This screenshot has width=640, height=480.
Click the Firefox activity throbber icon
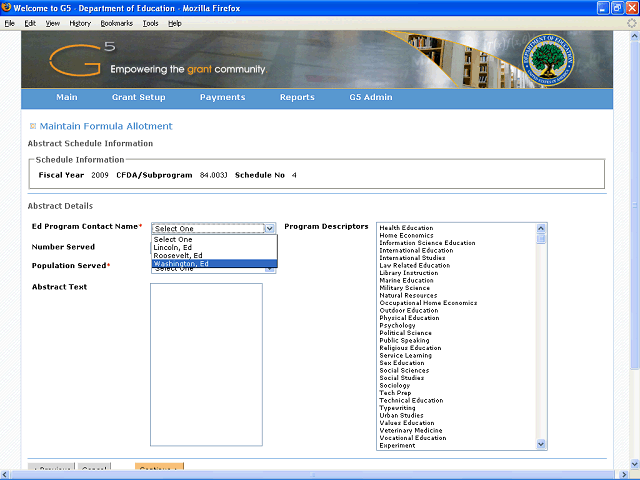pos(631,22)
